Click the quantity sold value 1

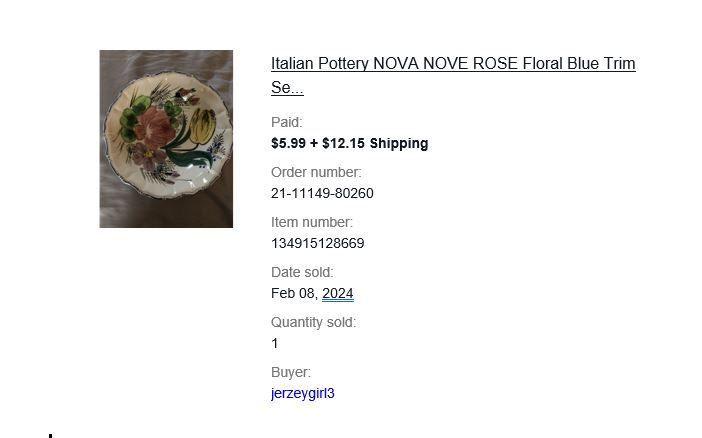274,344
